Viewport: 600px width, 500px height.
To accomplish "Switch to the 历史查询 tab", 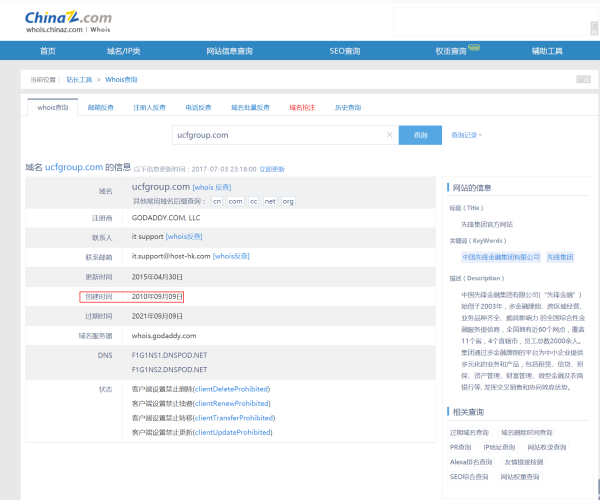I will click(348, 107).
